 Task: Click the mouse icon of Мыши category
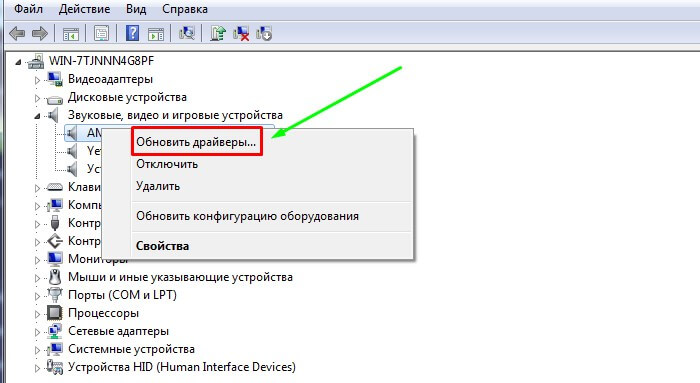(x=55, y=277)
